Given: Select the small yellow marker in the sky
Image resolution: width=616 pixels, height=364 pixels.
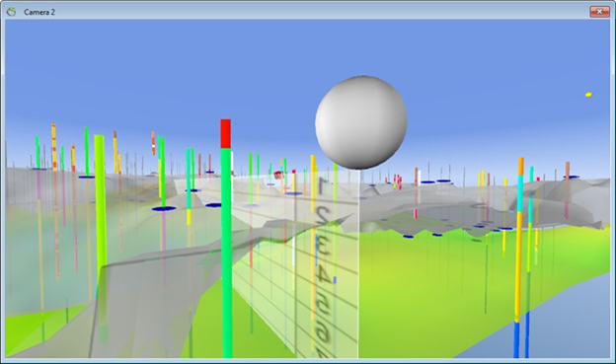Looking at the screenshot, I should 588,95.
